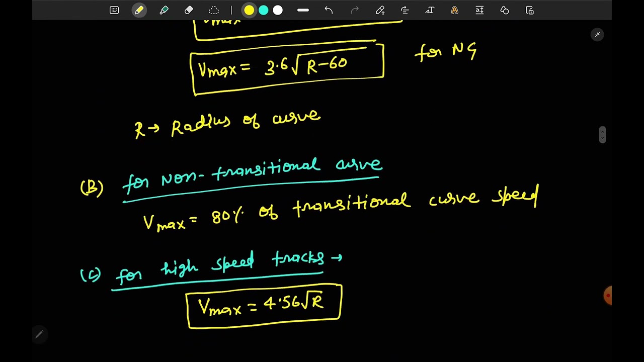644x362 pixels.
Task: Toggle the page lock tool
Action: tap(530, 10)
